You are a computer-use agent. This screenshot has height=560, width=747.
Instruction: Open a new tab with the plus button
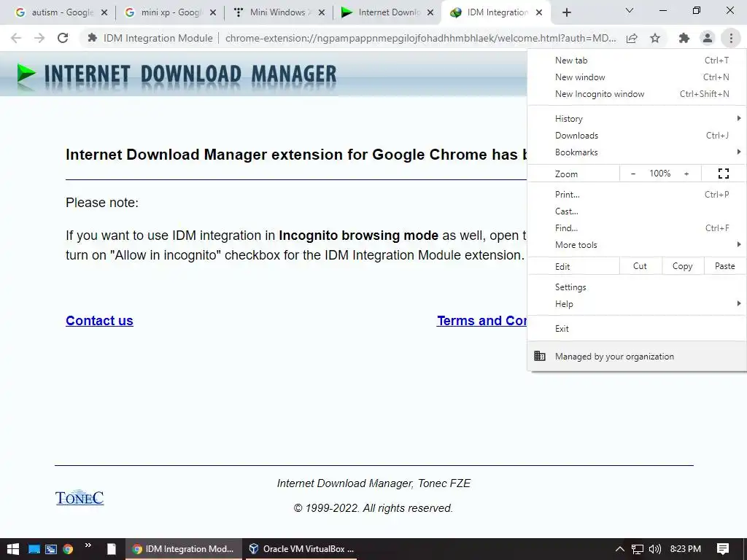[566, 12]
